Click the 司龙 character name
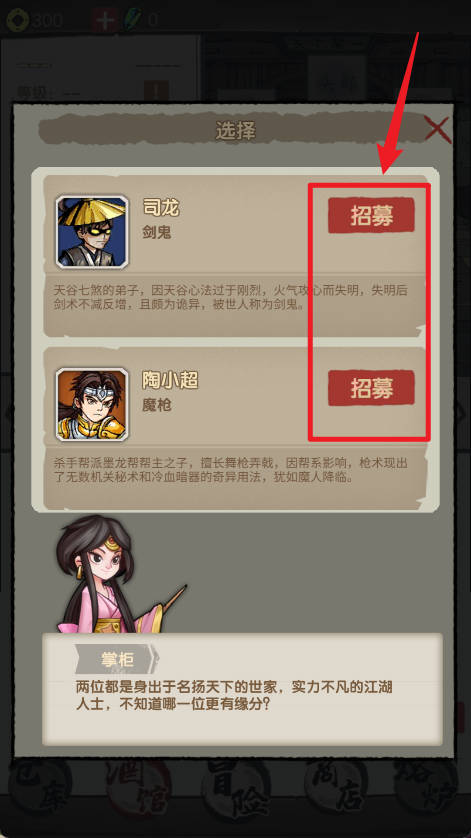 161,207
